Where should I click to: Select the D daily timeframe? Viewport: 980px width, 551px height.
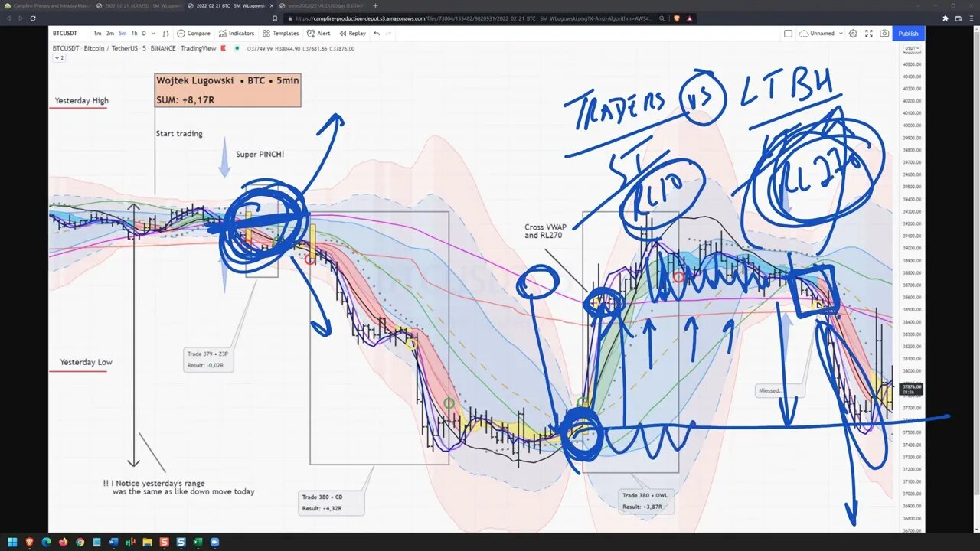pos(144,34)
